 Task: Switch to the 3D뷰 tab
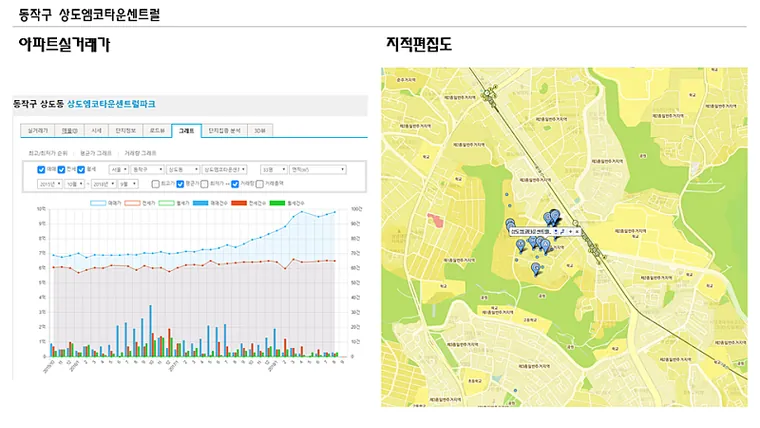pos(260,131)
